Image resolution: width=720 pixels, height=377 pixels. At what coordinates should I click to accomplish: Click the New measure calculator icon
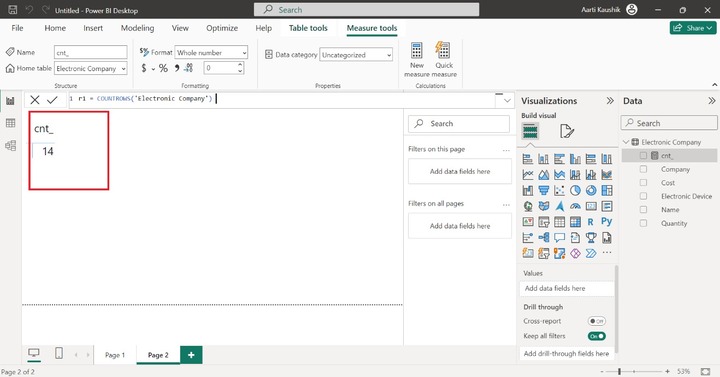(x=416, y=51)
